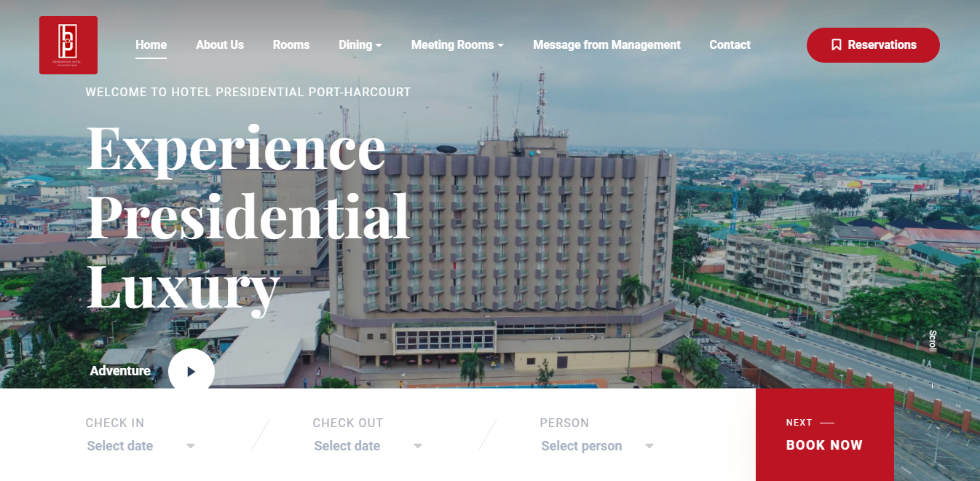Click the Book Now button
Image resolution: width=980 pixels, height=481 pixels.
[825, 435]
